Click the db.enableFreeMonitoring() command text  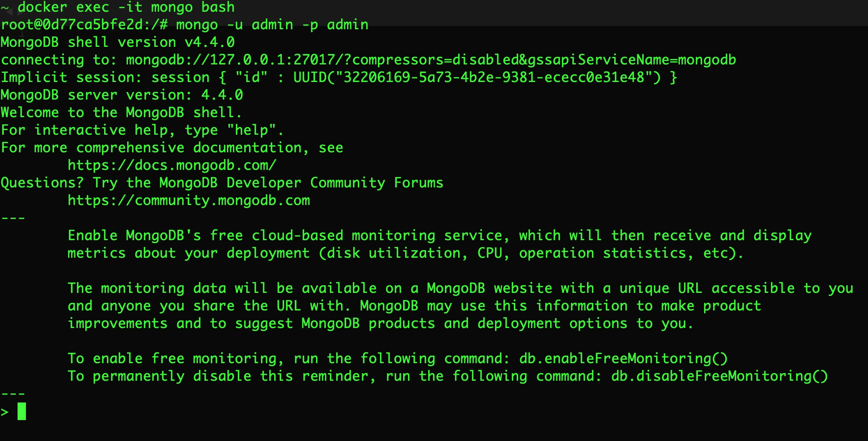(623, 359)
